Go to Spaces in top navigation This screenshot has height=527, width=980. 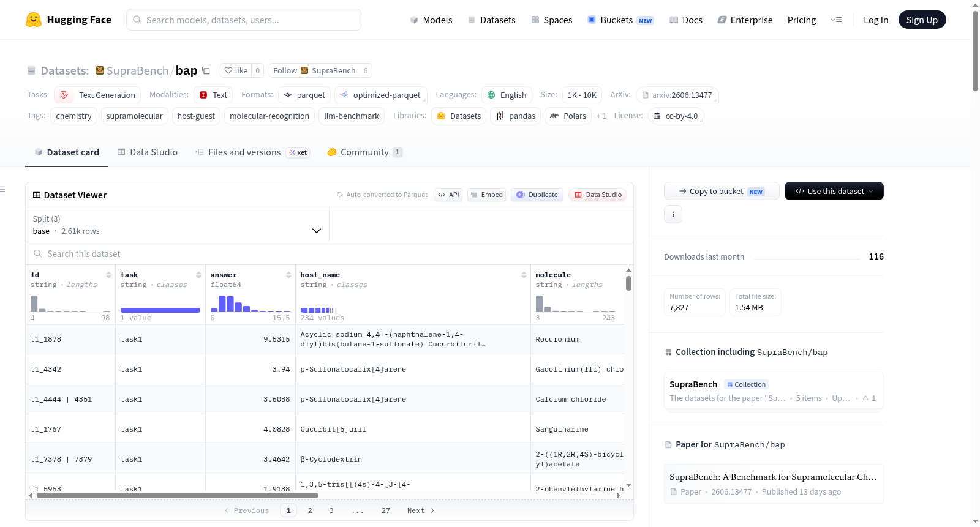[x=551, y=20]
